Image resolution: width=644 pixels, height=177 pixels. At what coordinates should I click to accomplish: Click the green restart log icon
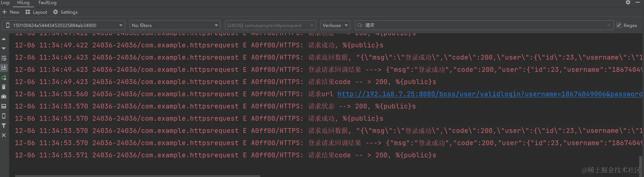(x=4, y=77)
